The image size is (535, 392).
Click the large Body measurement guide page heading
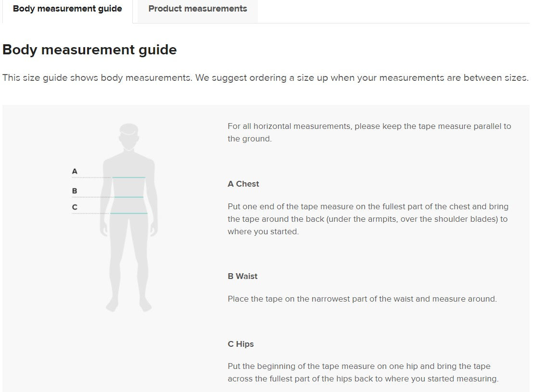[89, 50]
